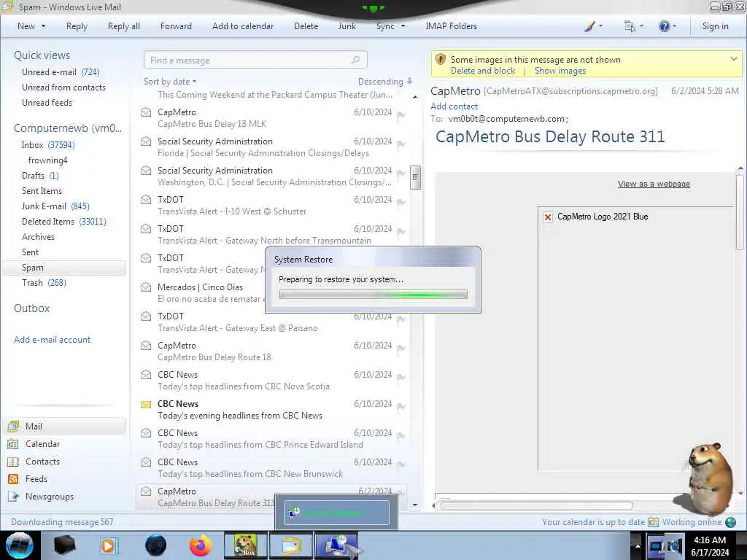The height and width of the screenshot is (560, 747).
Task: Open the Inbox folder
Action: point(47,145)
